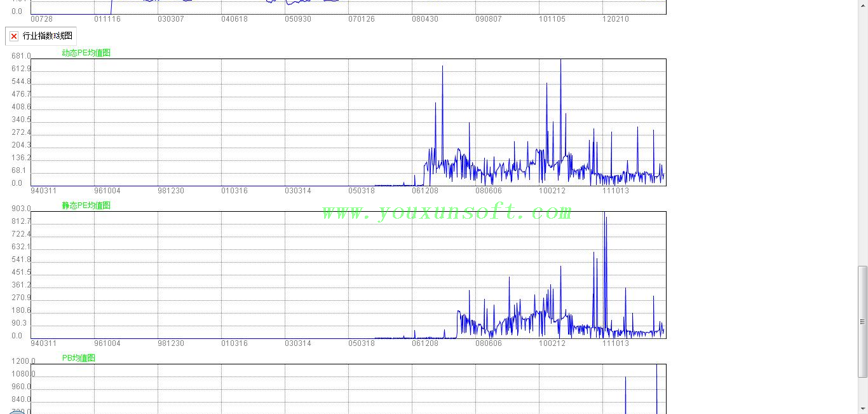Open the 行业指数K线图 image placeholder text

48,36
